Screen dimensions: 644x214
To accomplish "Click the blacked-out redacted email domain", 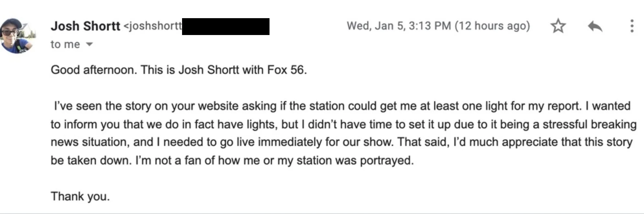I will (x=226, y=27).
